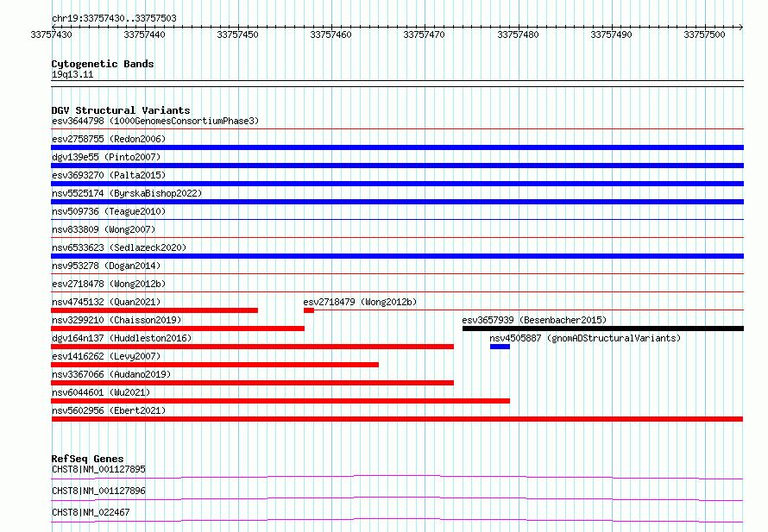Click the nsv3367066 Audano2019 label
This screenshot has width=768, height=532.
111,374
